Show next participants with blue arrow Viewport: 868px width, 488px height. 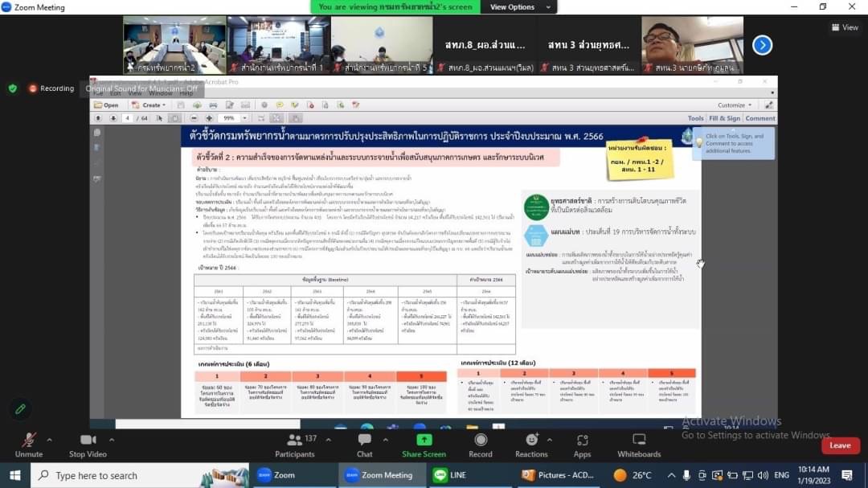click(762, 45)
